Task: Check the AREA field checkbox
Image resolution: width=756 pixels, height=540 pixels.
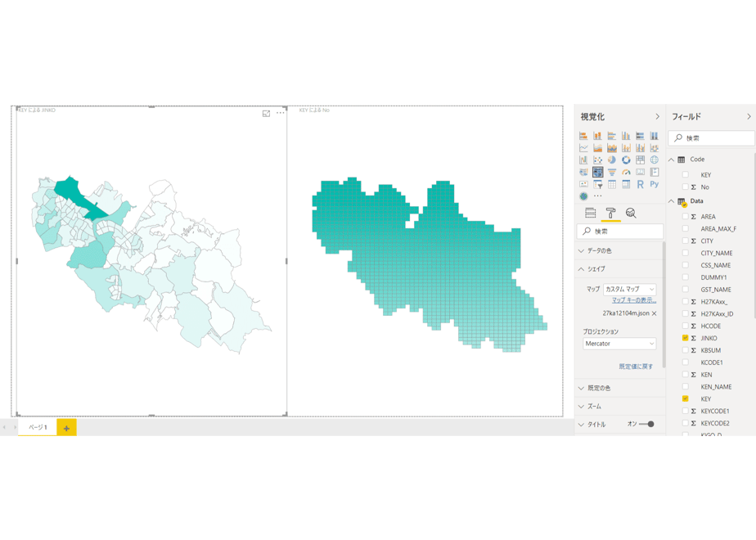Action: [685, 217]
